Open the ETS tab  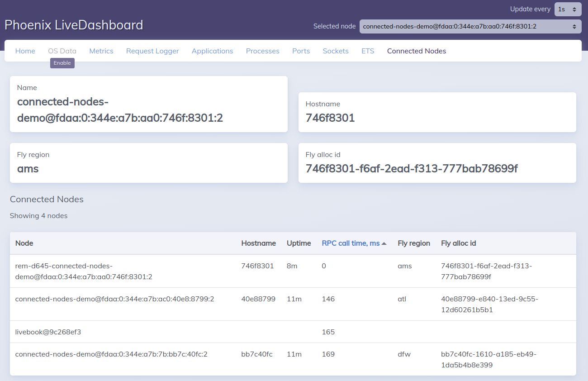click(368, 51)
